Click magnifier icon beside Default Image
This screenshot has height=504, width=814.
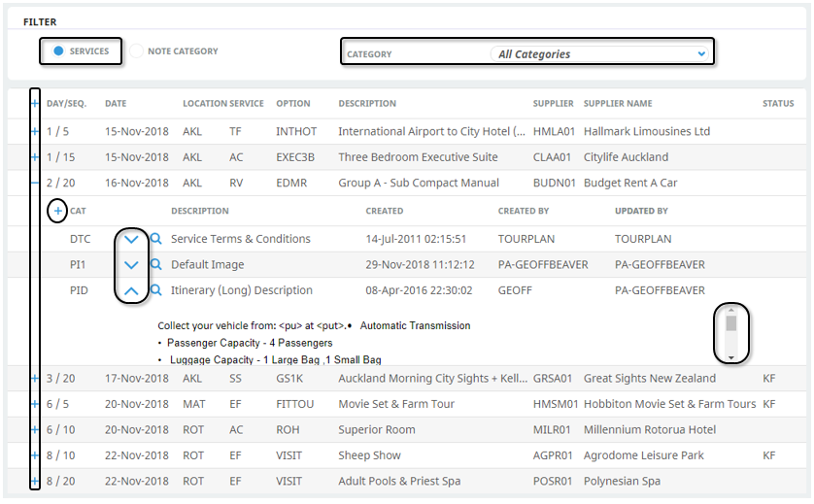[155, 264]
